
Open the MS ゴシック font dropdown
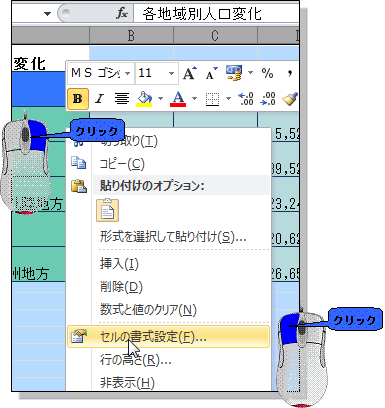128,73
